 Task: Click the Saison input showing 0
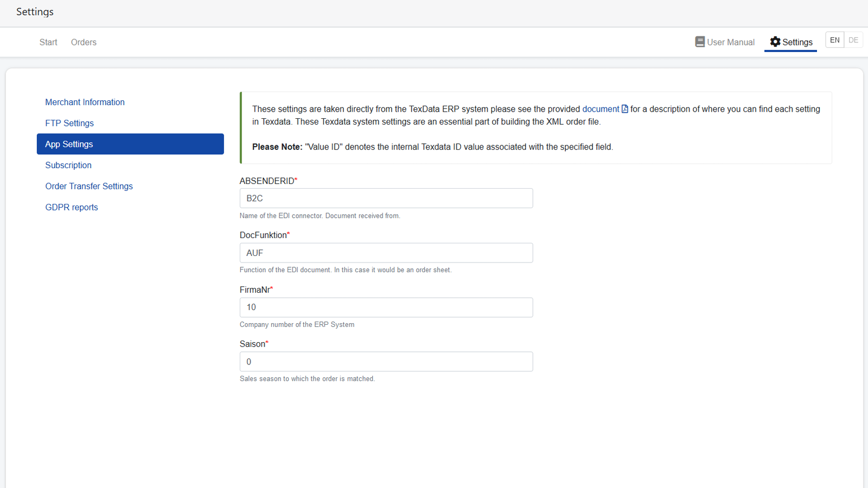(386, 362)
